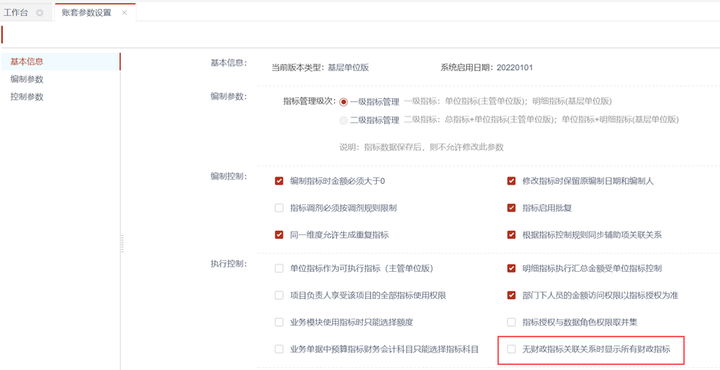720x370 pixels.
Task: Click the 当前版本类型: 基层单位版 text
Action: (x=321, y=68)
